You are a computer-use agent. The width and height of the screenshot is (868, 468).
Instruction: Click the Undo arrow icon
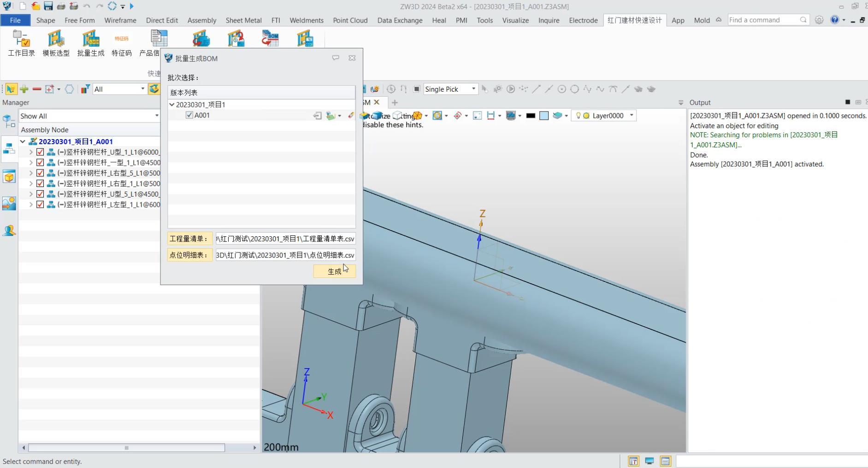point(87,6)
